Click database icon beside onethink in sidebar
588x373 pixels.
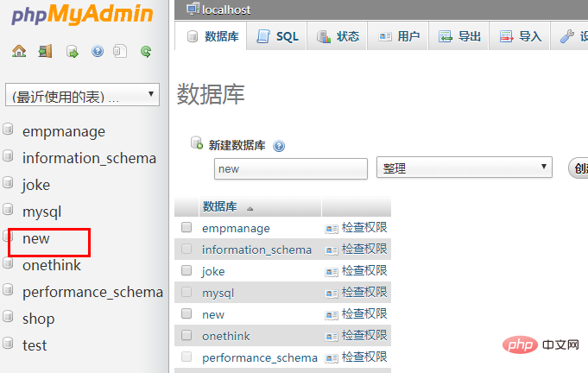pyautogui.click(x=8, y=262)
